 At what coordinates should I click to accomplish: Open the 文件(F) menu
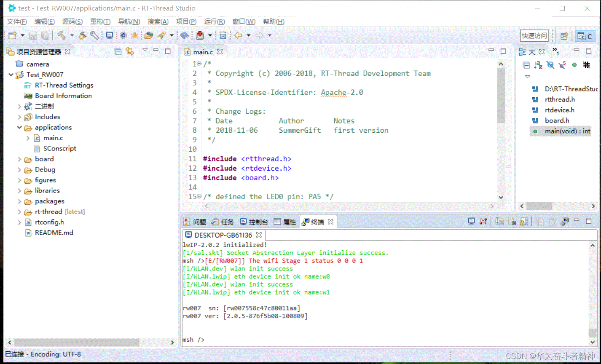[17, 21]
